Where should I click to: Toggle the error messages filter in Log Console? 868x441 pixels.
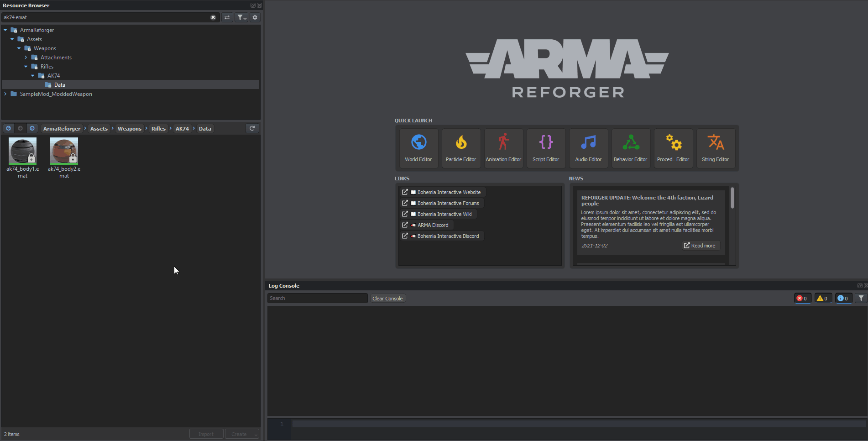pos(802,298)
